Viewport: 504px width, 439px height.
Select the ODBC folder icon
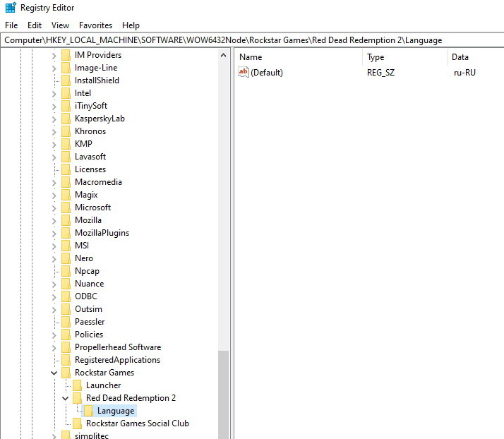pyautogui.click(x=66, y=296)
